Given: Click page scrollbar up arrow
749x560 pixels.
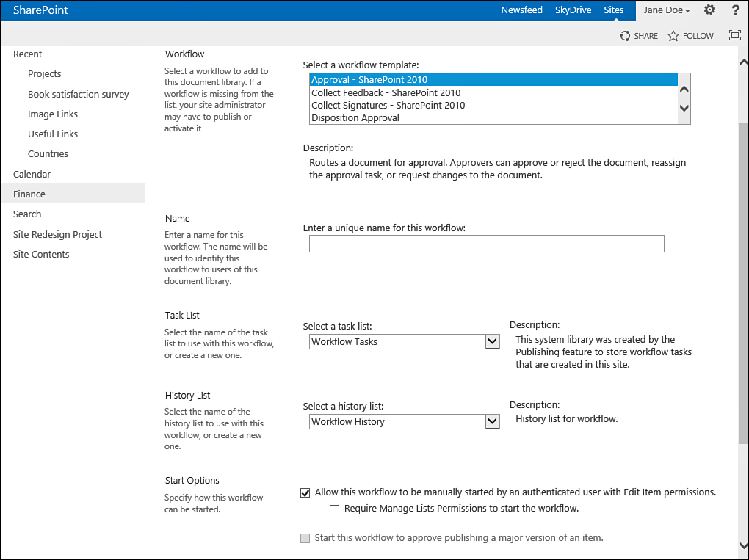Looking at the screenshot, I should click(744, 62).
